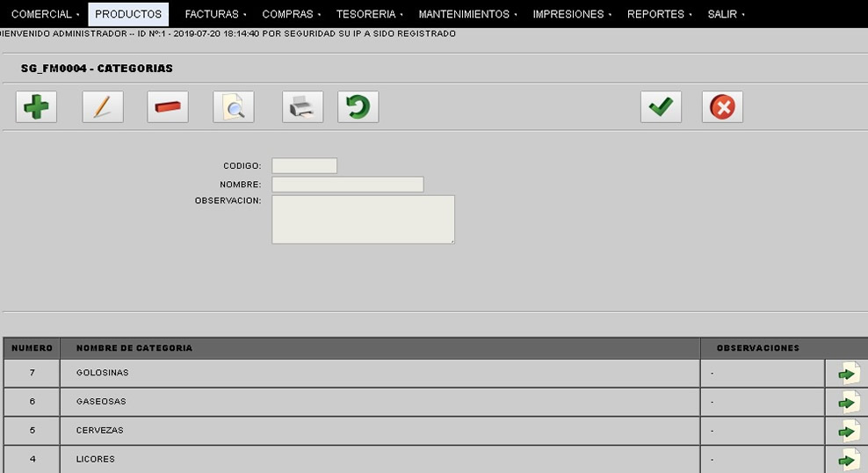Viewport: 868px width, 473px height.
Task: Click the GOLOSINAS category name cell
Action: (380, 374)
